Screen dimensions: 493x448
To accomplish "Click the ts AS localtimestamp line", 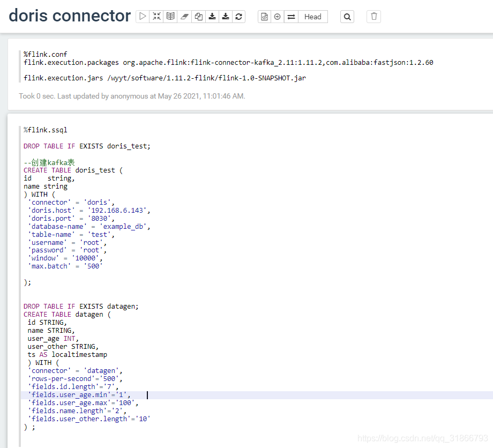I will (x=68, y=354).
